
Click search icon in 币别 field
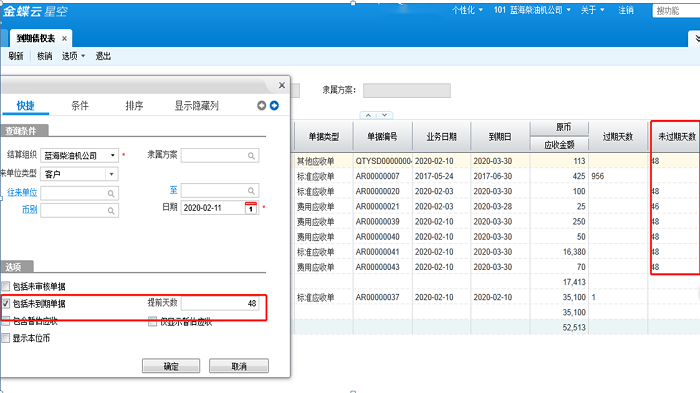coord(111,210)
